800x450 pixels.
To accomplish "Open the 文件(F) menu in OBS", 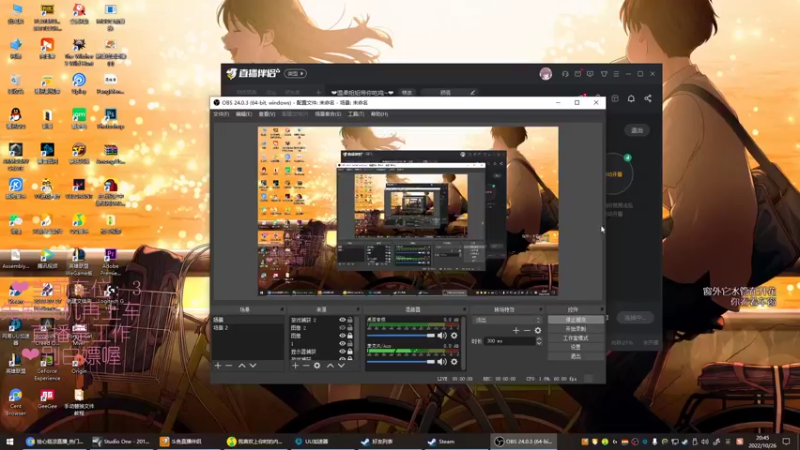I will (221, 114).
